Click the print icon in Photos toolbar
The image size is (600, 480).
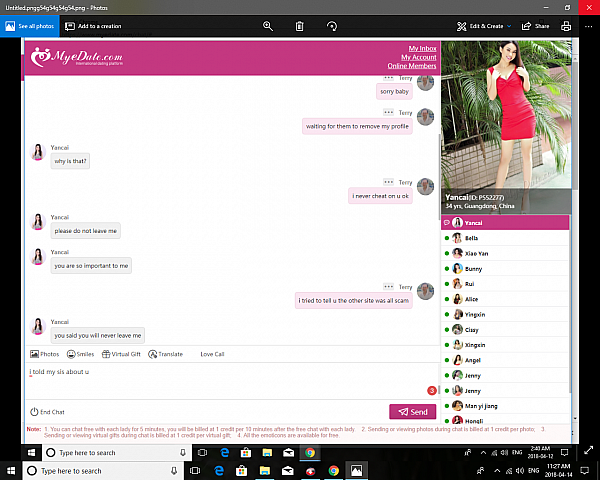click(x=566, y=26)
